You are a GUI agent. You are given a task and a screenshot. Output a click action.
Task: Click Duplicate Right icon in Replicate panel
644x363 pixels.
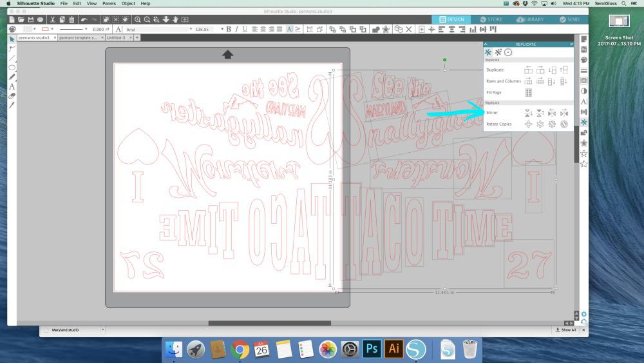[x=540, y=70]
